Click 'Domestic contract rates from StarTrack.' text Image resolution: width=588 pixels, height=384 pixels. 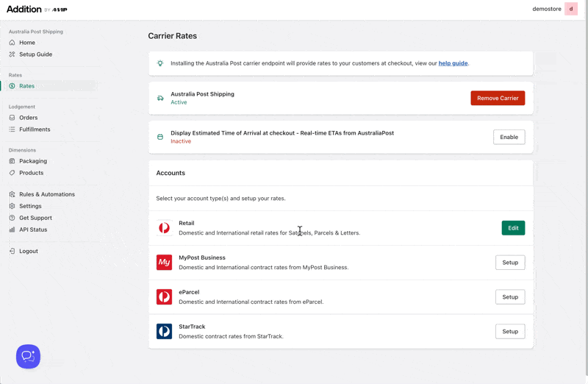pyautogui.click(x=231, y=336)
